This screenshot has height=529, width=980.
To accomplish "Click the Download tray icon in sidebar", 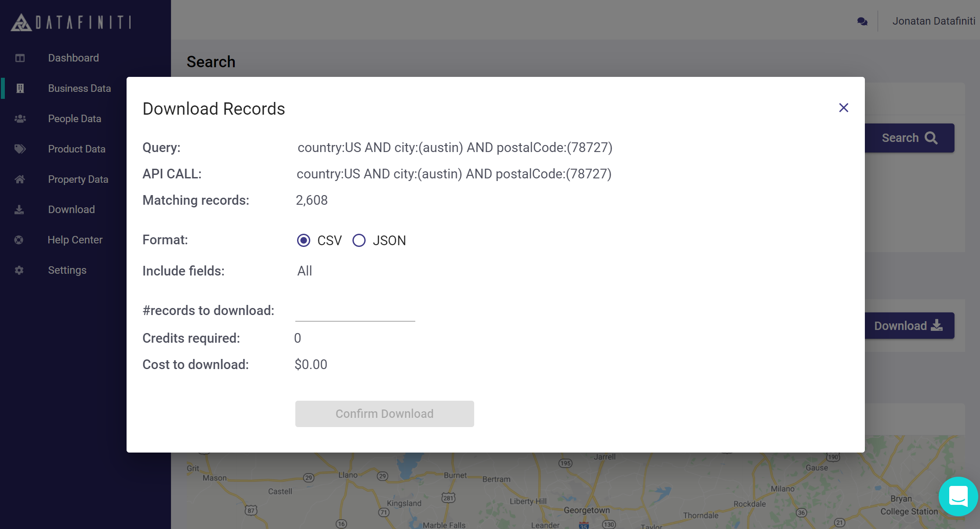I will [19, 210].
